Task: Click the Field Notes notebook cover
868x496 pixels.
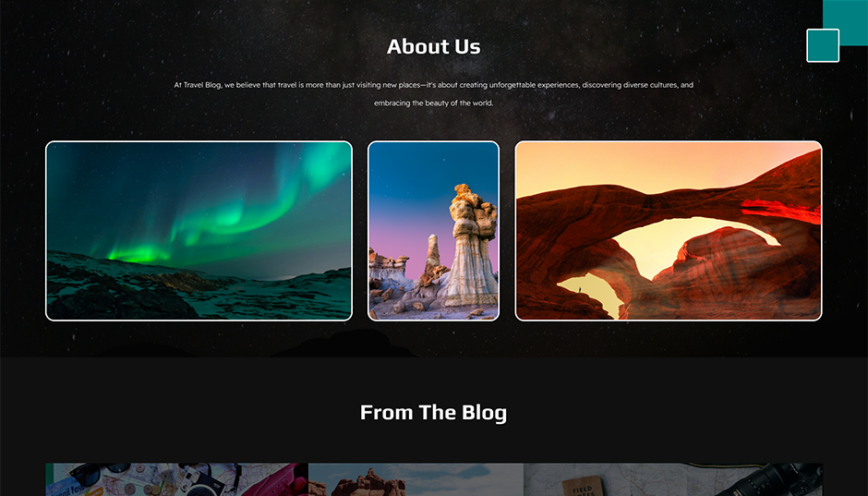Action: (583, 486)
